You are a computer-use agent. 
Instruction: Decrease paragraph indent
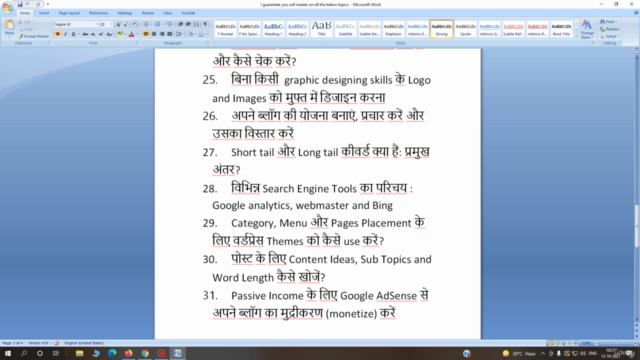[x=180, y=24]
